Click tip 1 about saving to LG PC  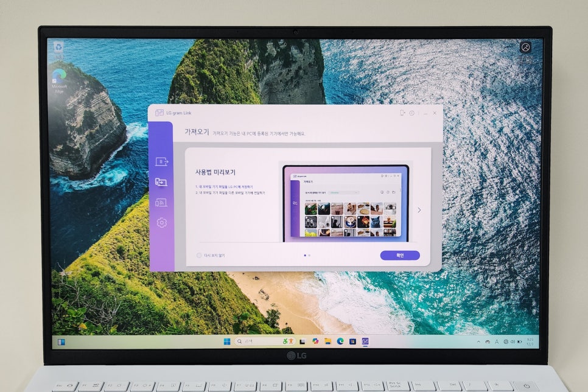click(224, 186)
